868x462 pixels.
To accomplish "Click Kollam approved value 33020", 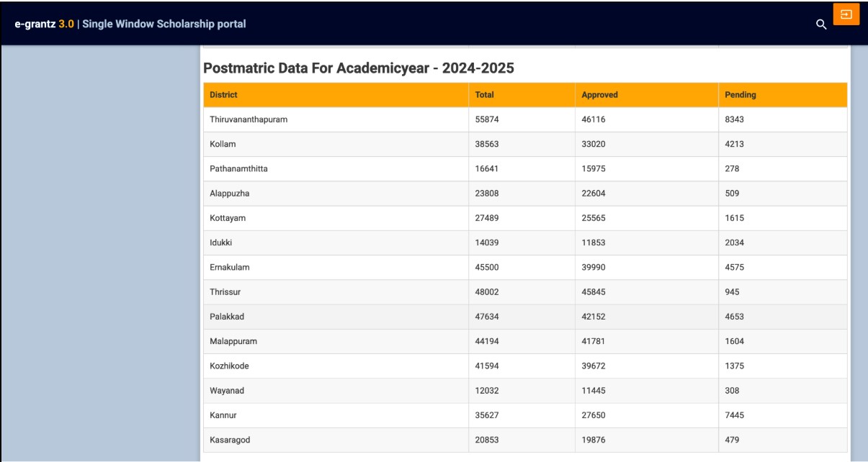I will click(x=594, y=144).
